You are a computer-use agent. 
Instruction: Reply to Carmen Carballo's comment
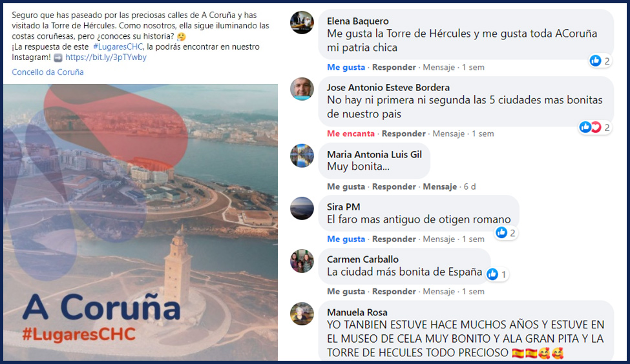(x=394, y=292)
